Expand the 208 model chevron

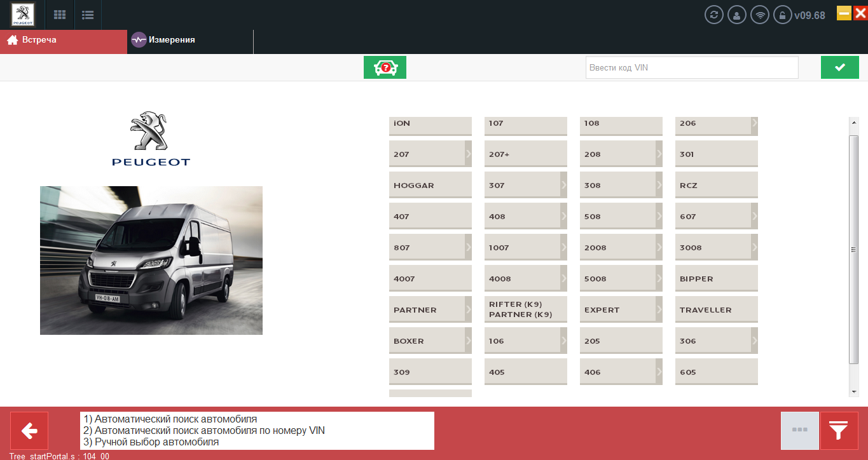click(x=659, y=154)
